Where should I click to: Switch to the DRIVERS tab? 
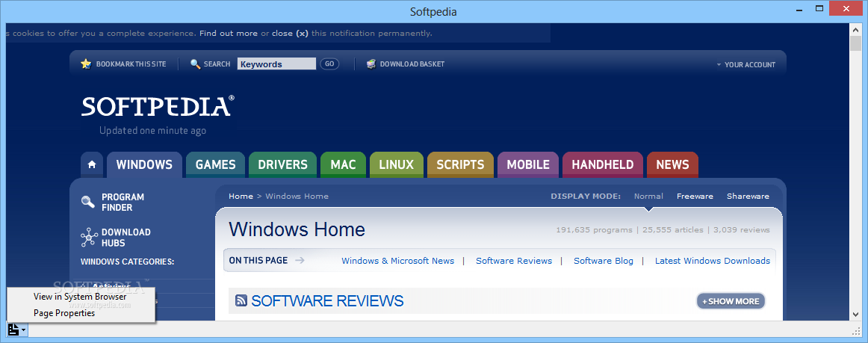(283, 164)
